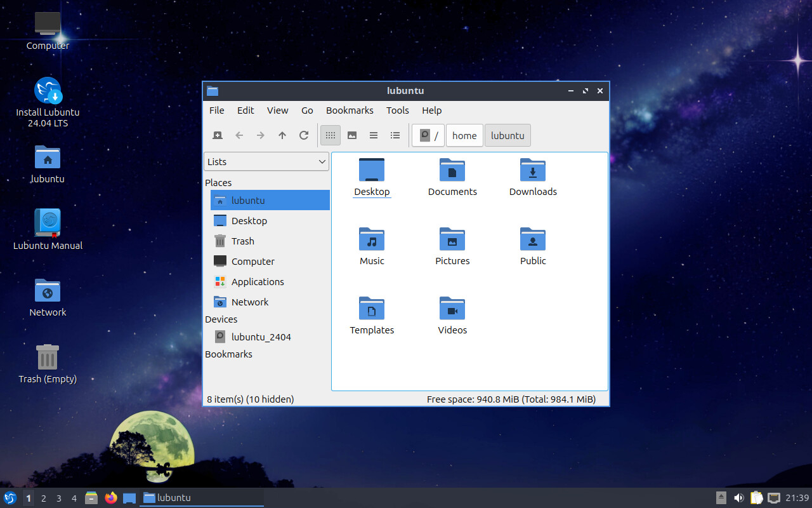Reload the folder with refresh icon
The height and width of the screenshot is (508, 812).
304,135
